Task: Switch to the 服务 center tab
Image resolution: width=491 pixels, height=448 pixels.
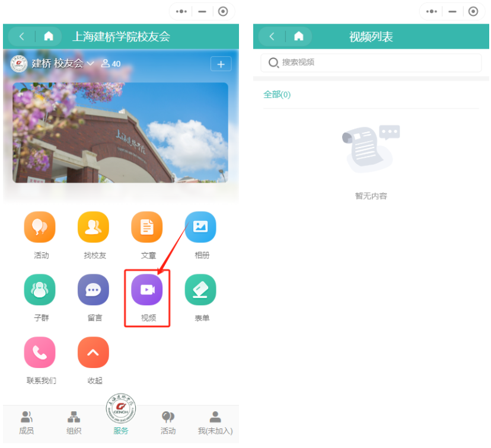Action: click(121, 415)
